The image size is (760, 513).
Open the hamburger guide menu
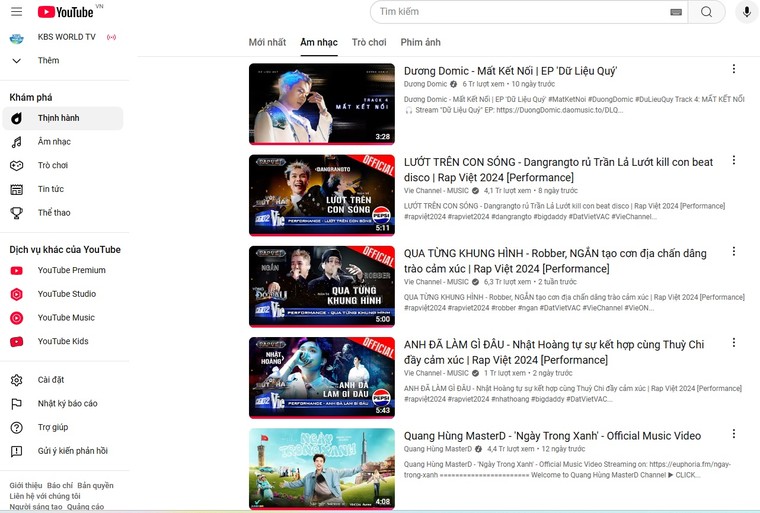[x=16, y=12]
